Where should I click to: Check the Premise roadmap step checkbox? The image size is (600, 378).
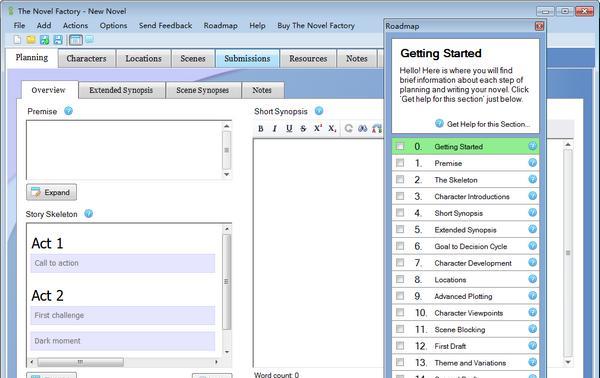tap(400, 163)
